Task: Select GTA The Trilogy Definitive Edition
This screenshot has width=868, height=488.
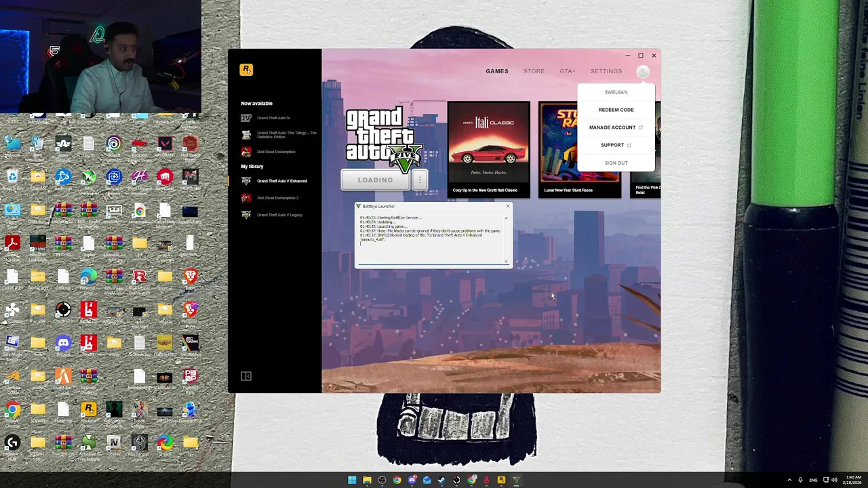Action: click(279, 135)
